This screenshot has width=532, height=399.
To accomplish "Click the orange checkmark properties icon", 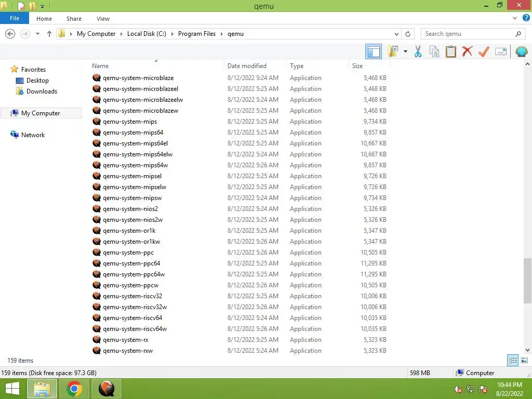I will pyautogui.click(x=484, y=51).
